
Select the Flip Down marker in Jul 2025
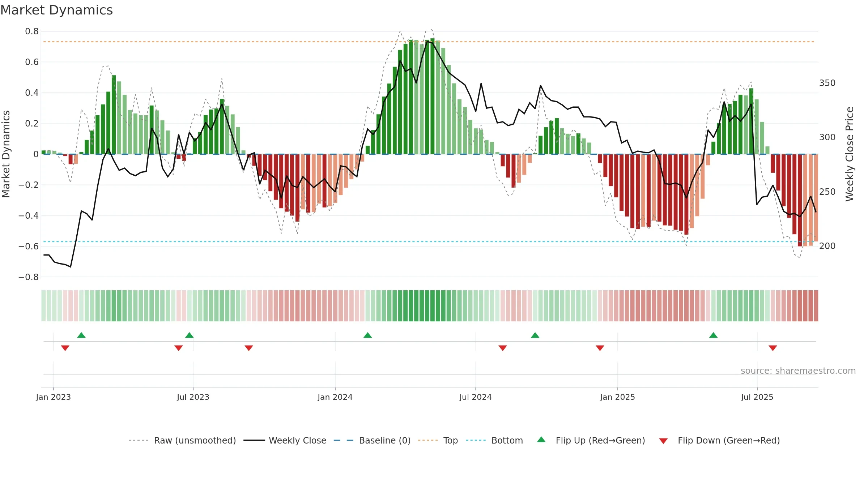pos(773,348)
